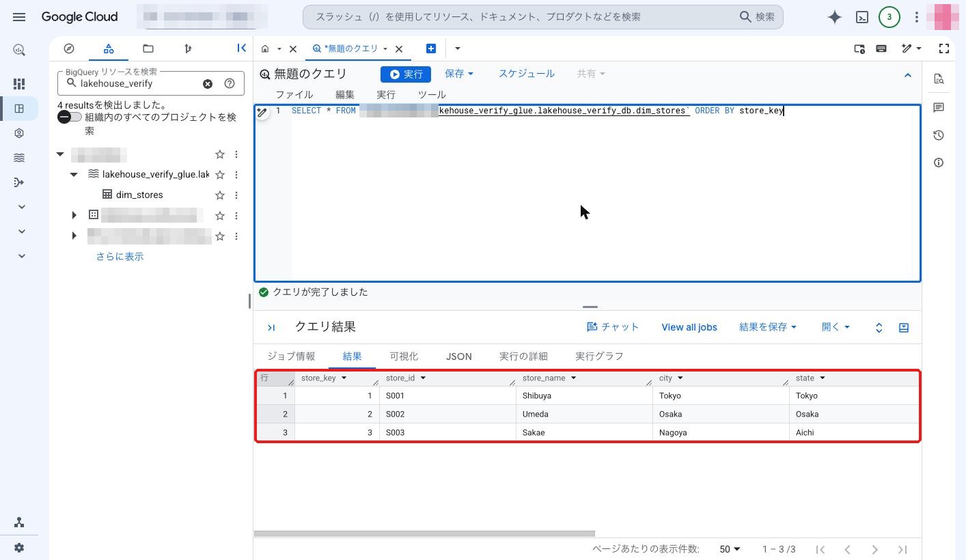Close the 無題のクエリ tab
Screen dimensions: 966x560
point(399,48)
